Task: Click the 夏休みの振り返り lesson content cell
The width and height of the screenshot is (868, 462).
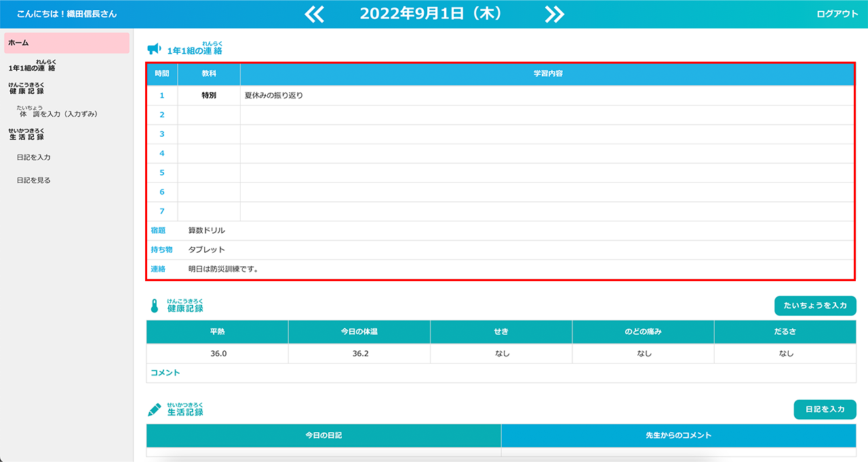Action: pos(274,96)
